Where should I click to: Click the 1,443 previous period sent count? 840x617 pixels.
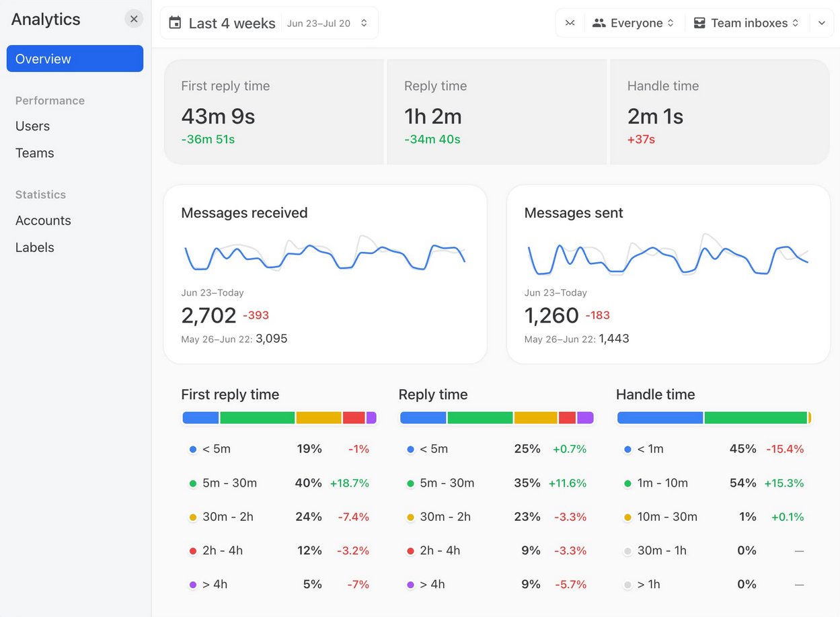click(x=614, y=339)
